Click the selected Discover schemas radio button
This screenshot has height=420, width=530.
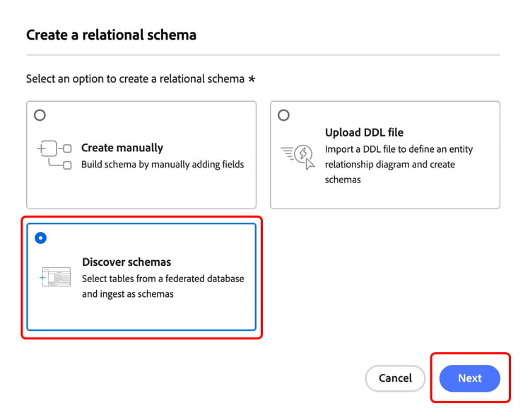tap(40, 238)
